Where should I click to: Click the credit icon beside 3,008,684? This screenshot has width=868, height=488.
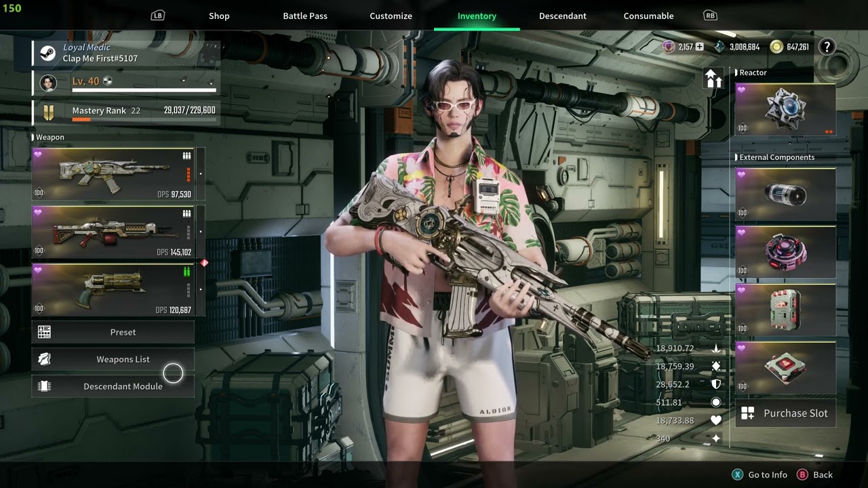click(x=720, y=47)
